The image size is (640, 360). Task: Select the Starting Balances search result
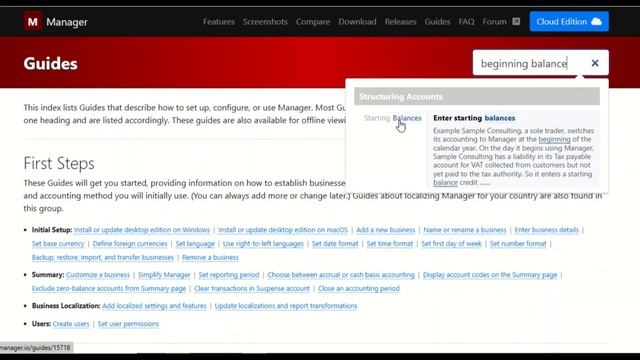[393, 118]
